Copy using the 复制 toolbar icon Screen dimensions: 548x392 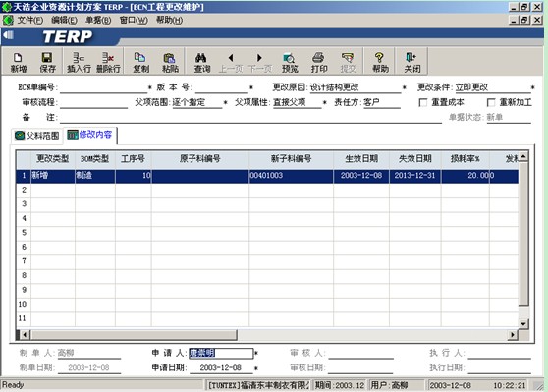coord(140,62)
